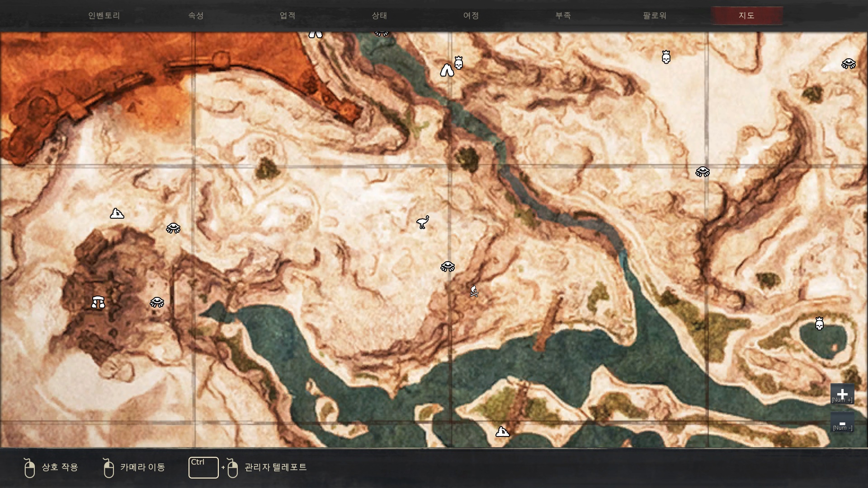868x488 pixels.
Task: Go to the 여정 tab
Action: [471, 15]
